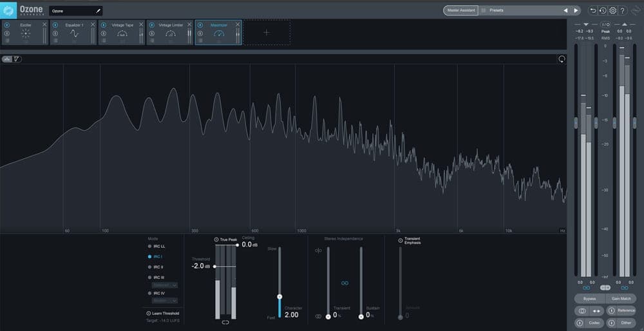Screen dimensions: 644x331
Task: Click the pencil icon to rename preset
Action: 98,11
